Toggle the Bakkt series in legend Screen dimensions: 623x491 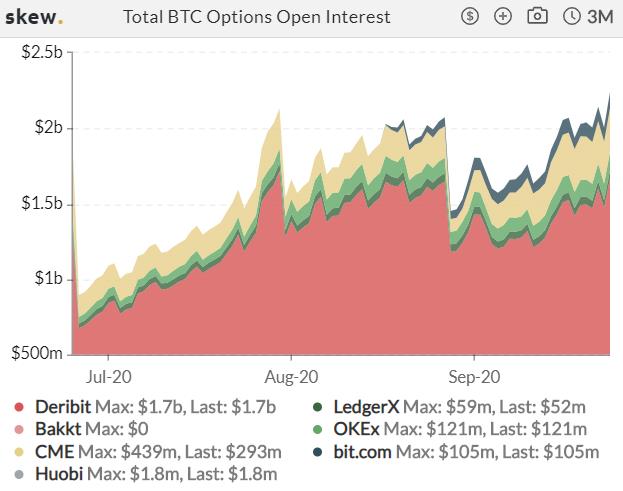point(81,429)
